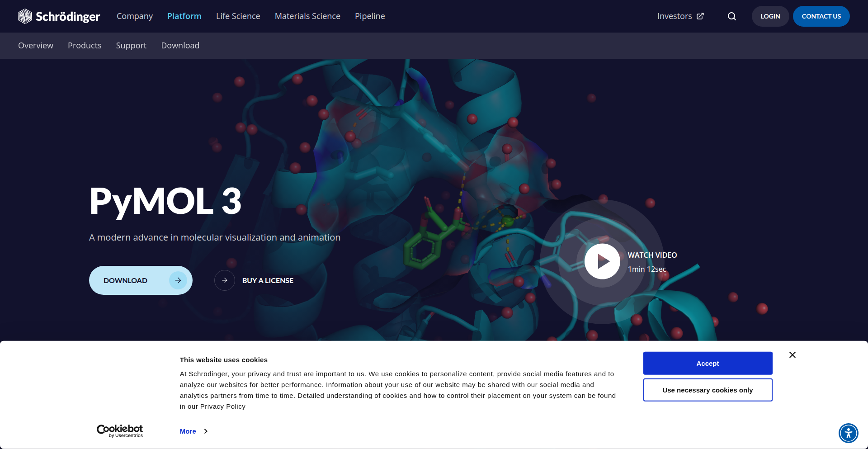This screenshot has width=868, height=449.
Task: Close the cookie banner
Action: point(793,355)
